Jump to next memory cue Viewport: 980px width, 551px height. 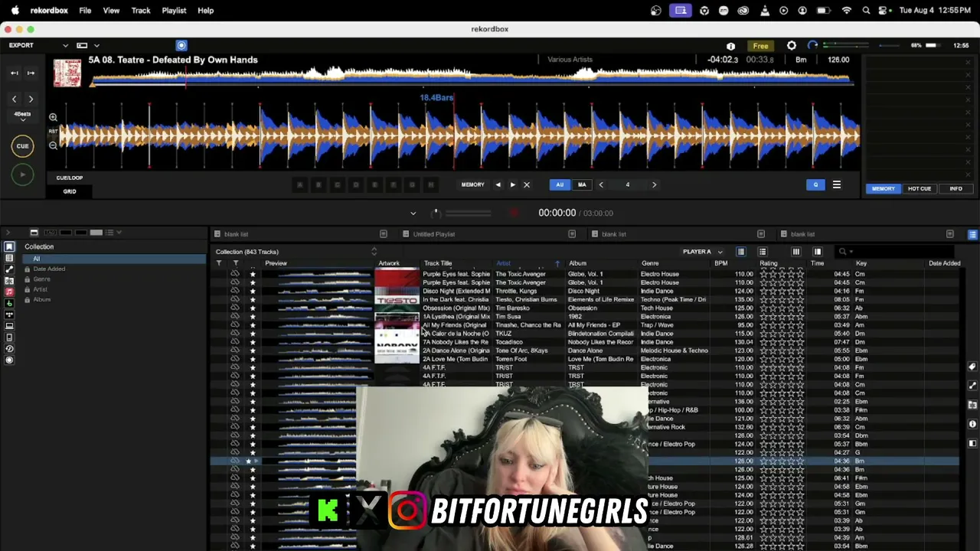click(x=512, y=184)
